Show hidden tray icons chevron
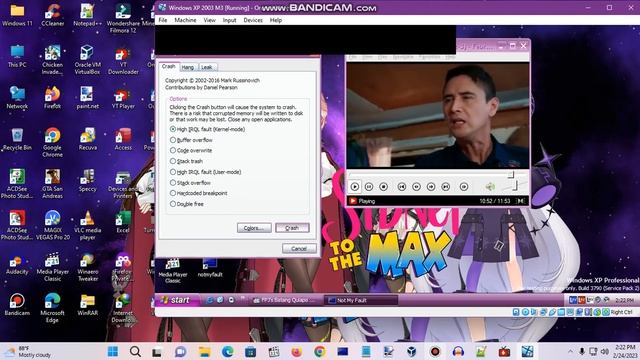640x360 pixels. (570, 351)
